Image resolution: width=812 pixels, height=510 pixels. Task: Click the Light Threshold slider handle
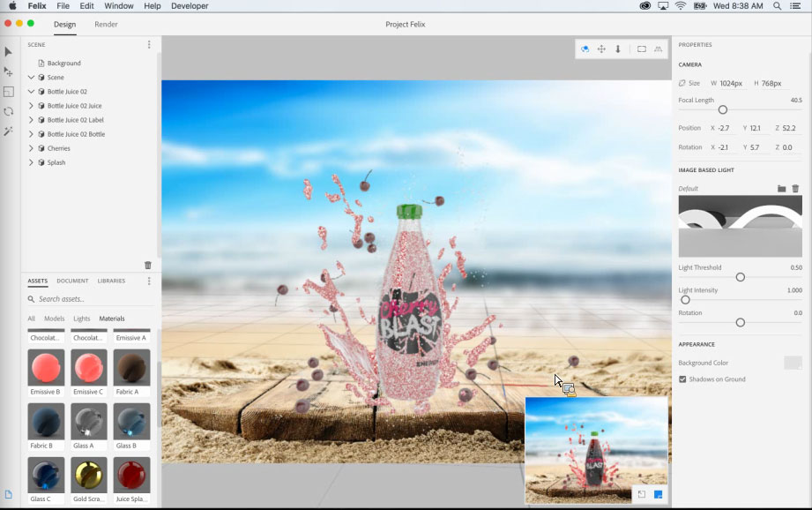click(x=741, y=277)
